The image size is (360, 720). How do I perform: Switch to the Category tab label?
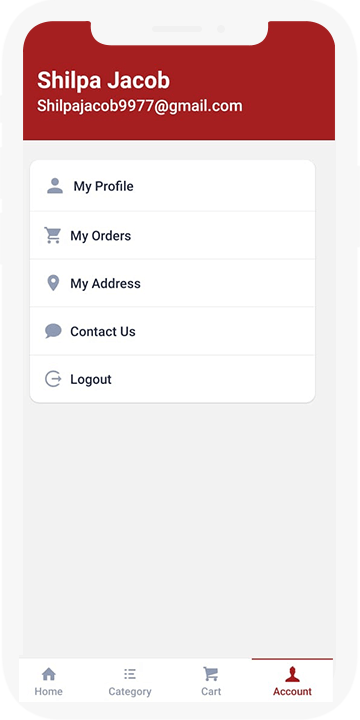[130, 692]
